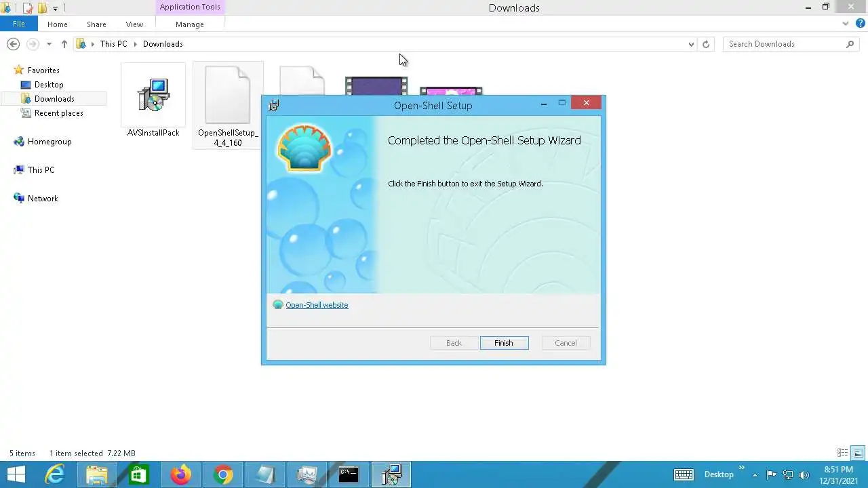Switch to the Home ribbon tab
This screenshot has width=868, height=488.
58,24
